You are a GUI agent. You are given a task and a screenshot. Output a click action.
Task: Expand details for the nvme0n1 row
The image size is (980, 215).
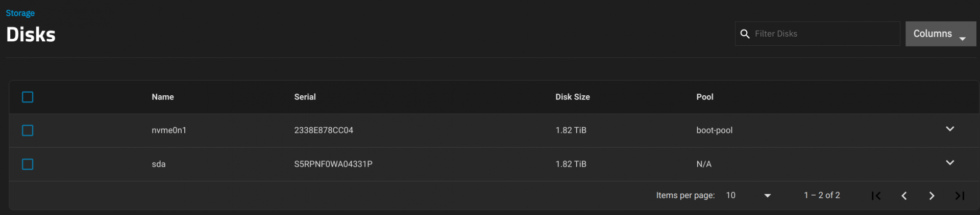(950, 129)
